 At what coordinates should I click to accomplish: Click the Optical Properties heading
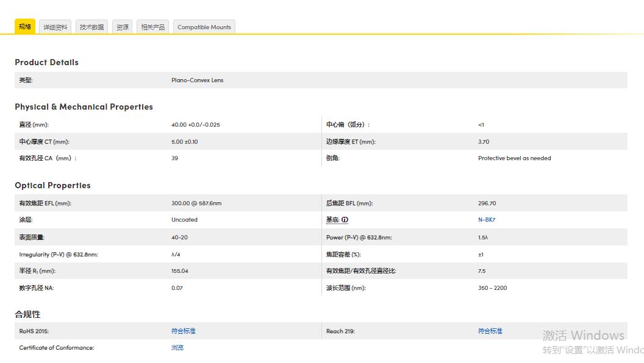tap(52, 185)
